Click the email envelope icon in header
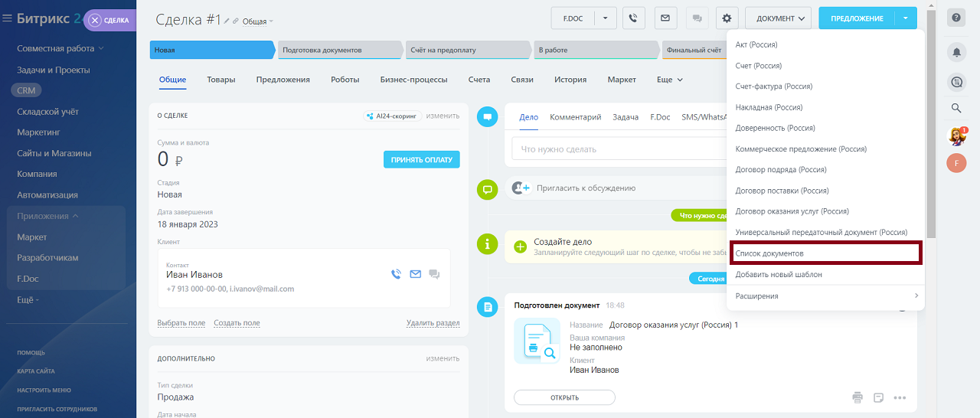Viewport: 980px width, 418px height. (x=665, y=18)
